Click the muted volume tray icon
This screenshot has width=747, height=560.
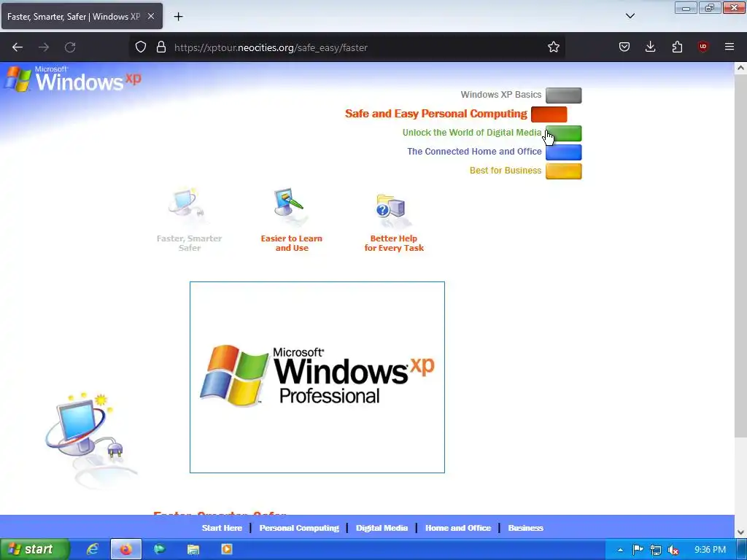pos(673,550)
